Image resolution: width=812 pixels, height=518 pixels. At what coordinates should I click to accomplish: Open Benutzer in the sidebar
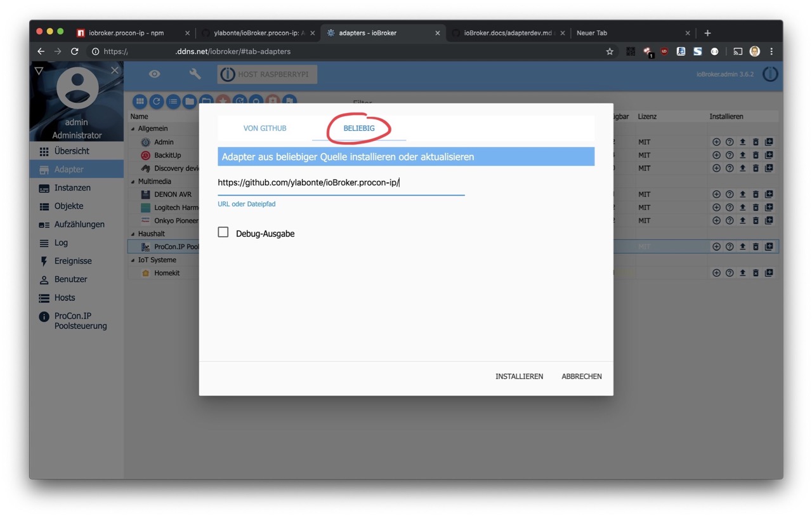coord(76,279)
